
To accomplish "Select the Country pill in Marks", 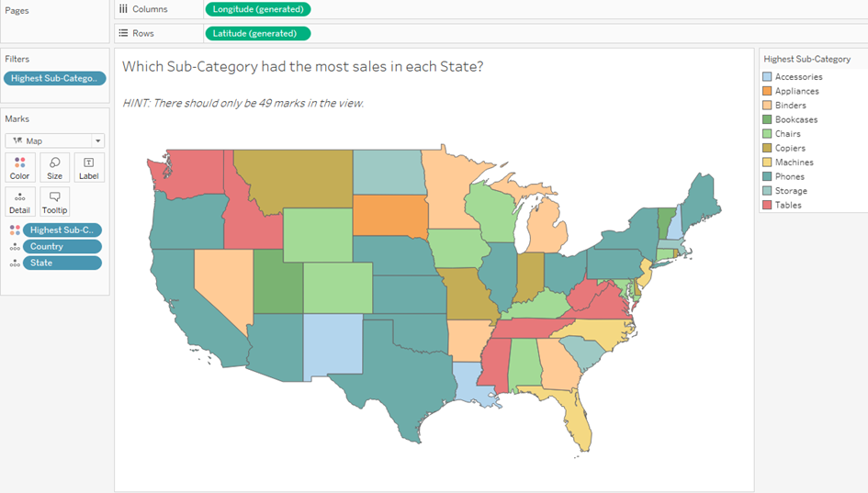I will pos(62,247).
